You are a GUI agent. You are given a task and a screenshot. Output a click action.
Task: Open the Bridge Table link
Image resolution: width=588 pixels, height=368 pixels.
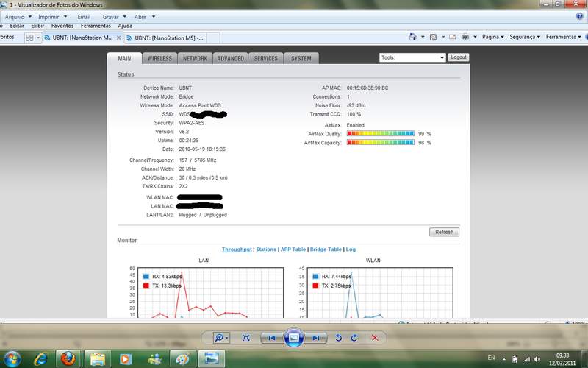pos(326,250)
